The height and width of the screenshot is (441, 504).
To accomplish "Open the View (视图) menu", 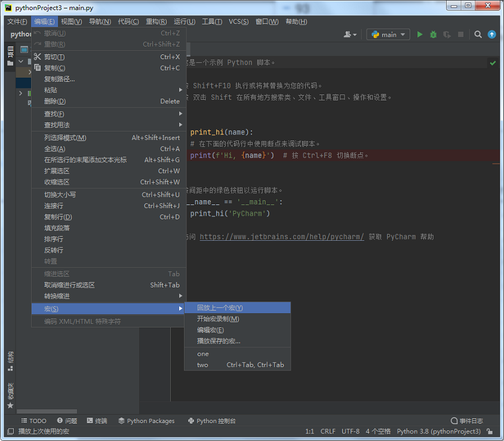I will point(71,22).
